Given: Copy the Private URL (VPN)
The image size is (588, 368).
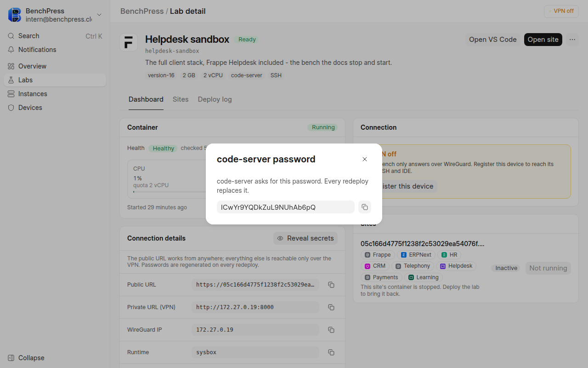Looking at the screenshot, I should [x=331, y=307].
